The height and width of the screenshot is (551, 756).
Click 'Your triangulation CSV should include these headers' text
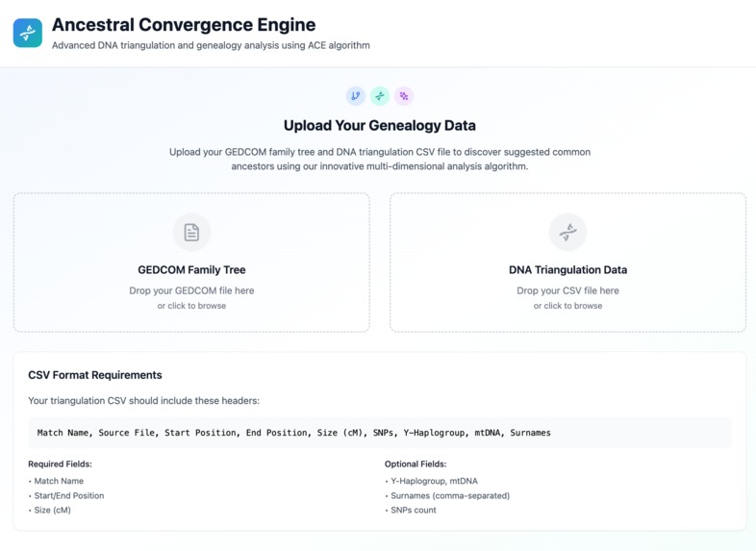[x=143, y=401]
